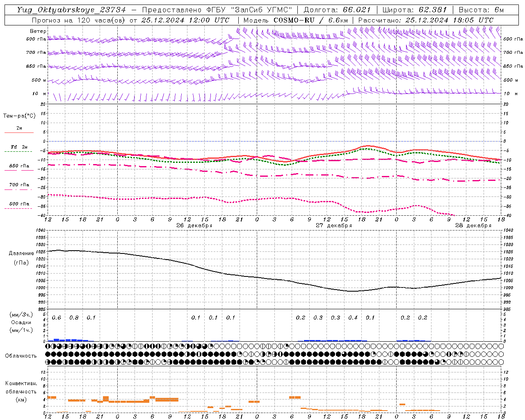
Task: Select the 0.4 precipitation value
Action: [353, 318]
